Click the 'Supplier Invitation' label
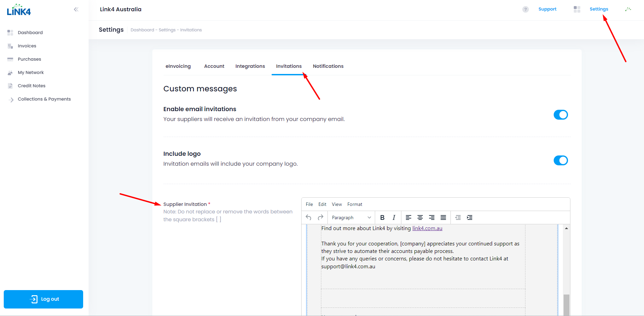Screen dimensions: 644x316 [x=185, y=204]
